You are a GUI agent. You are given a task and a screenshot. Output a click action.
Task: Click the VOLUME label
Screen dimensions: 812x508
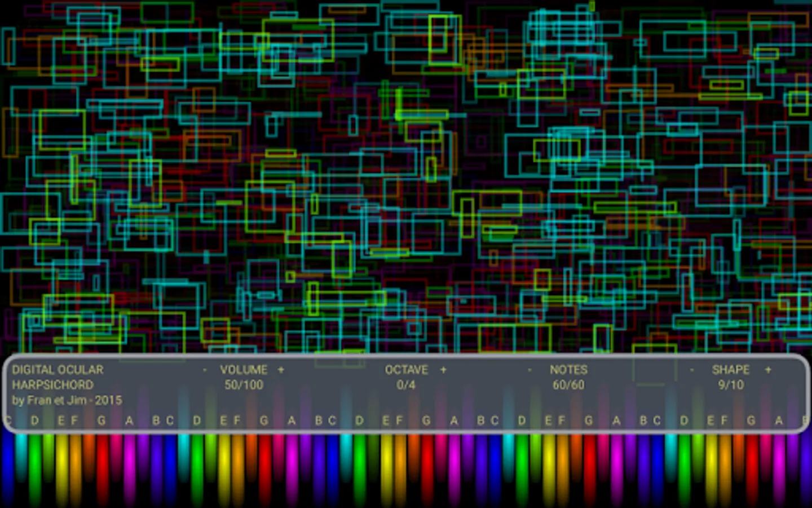(244, 370)
